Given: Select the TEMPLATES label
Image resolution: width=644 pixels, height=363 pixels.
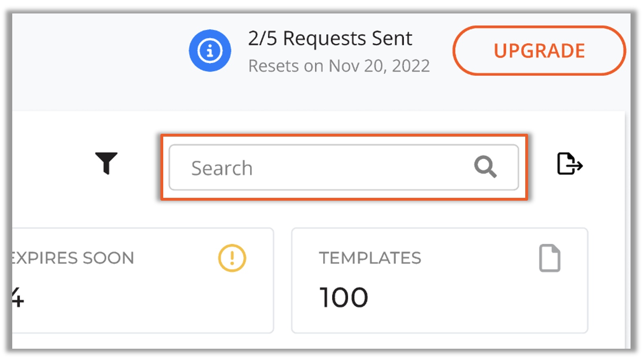Looking at the screenshot, I should pos(370,258).
